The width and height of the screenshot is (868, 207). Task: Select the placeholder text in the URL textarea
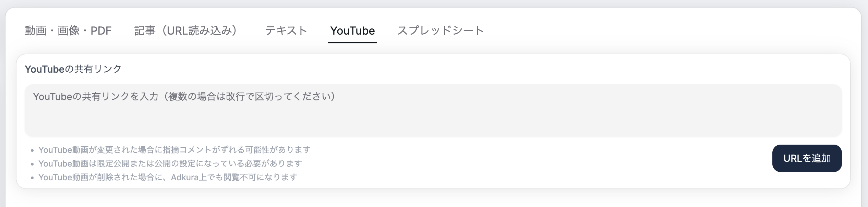point(184,96)
